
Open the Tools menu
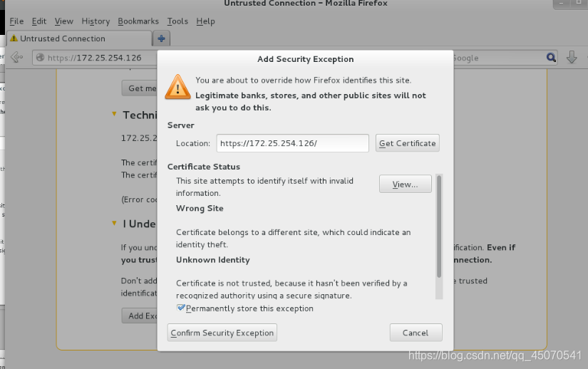click(177, 21)
